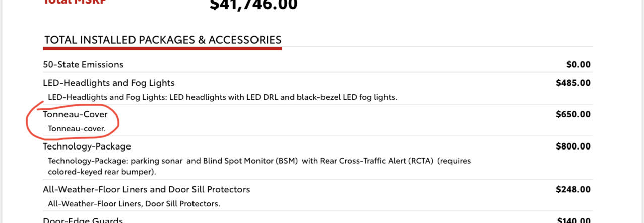Click the parking sonar and BSM description
Viewport: 644px width, 223px height.
pyautogui.click(x=260, y=161)
